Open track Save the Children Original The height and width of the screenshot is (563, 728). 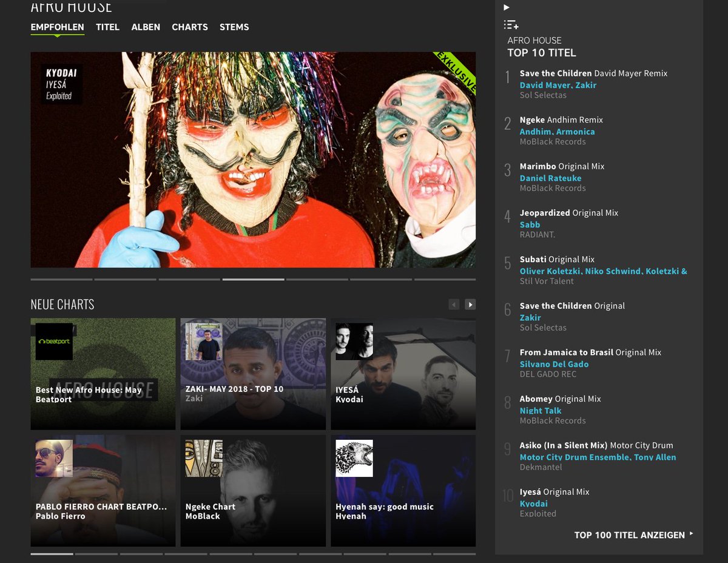point(572,306)
